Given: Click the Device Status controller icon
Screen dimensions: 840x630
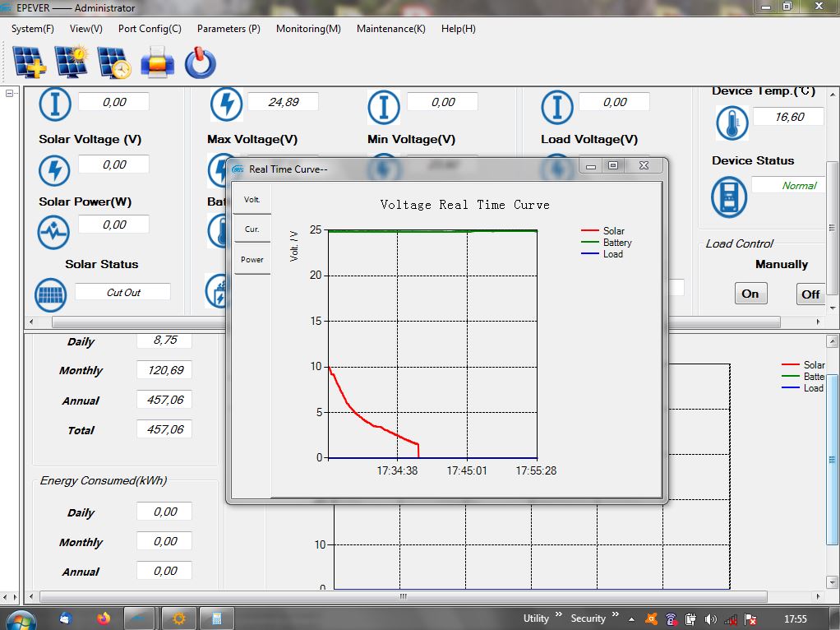Looking at the screenshot, I should (728, 197).
